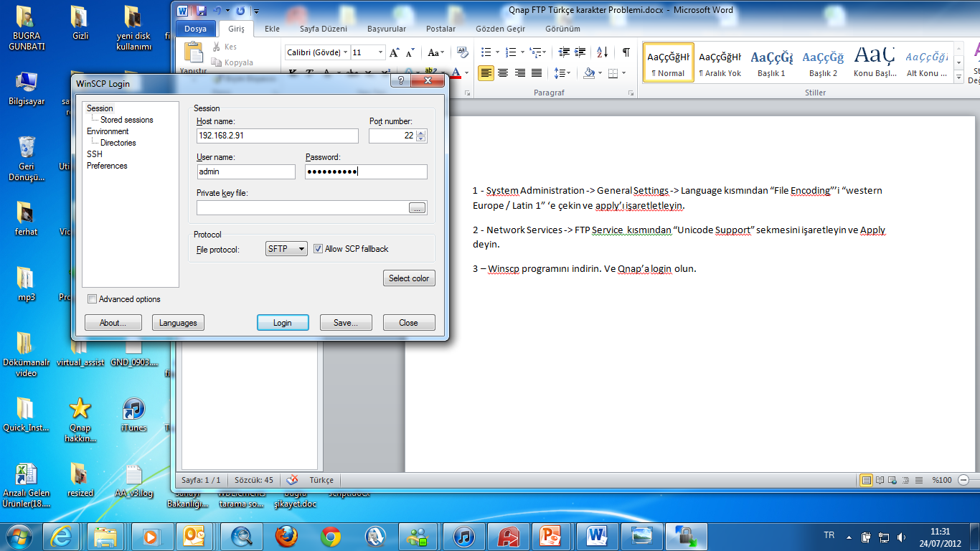Click the Languages button in WinSCP
The width and height of the screenshot is (980, 551).
coord(178,323)
